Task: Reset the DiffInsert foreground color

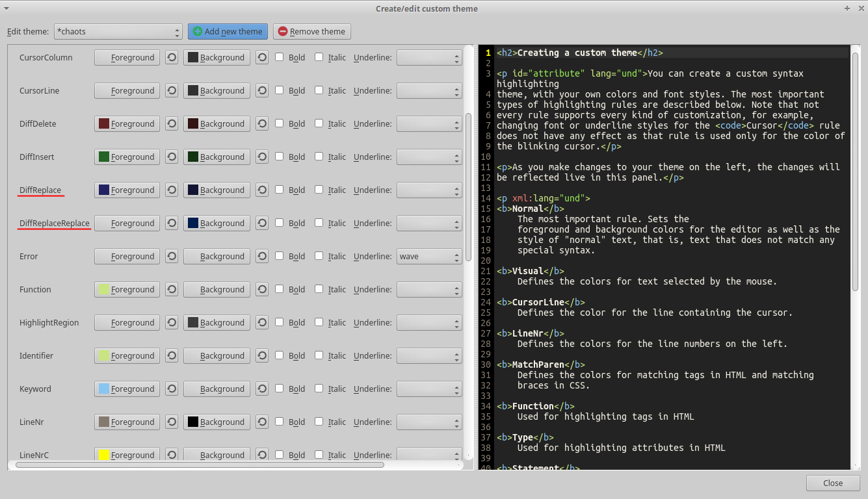Action: click(172, 157)
